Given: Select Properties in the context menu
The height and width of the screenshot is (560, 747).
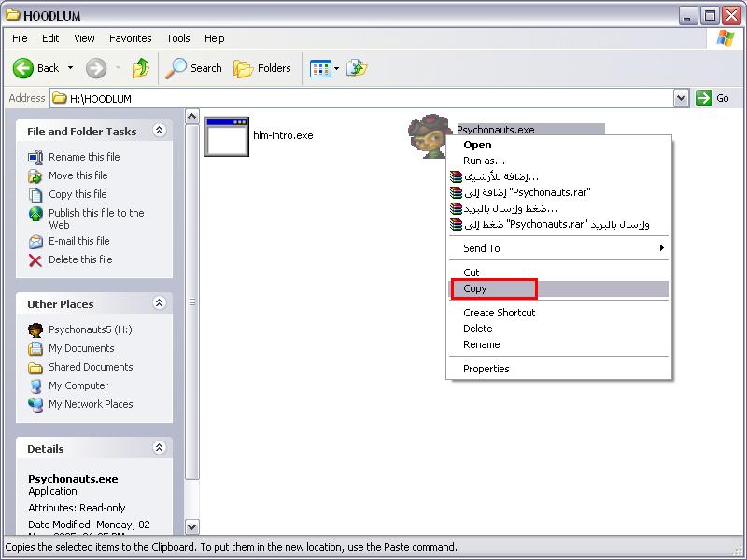Looking at the screenshot, I should pos(486,369).
